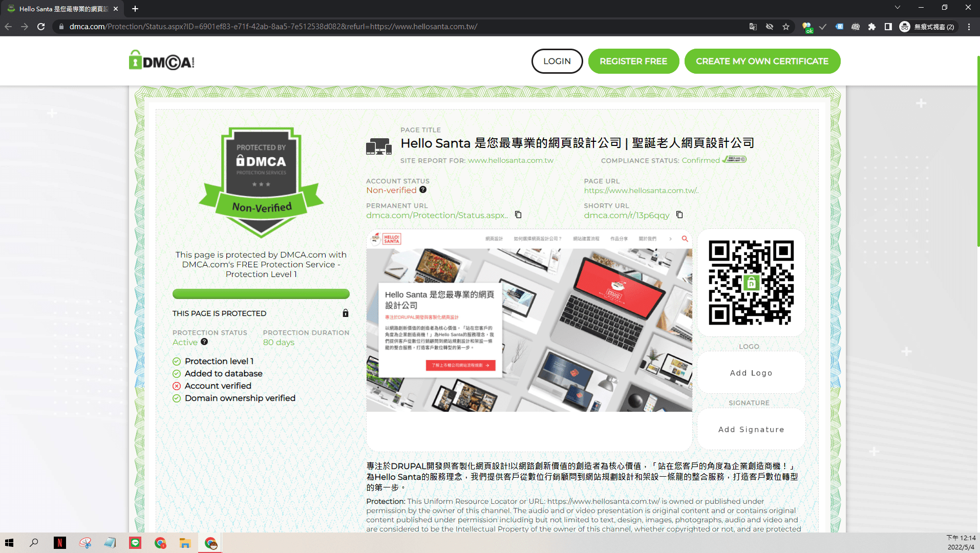Click Add Signature box
This screenshot has height=553, width=980.
pyautogui.click(x=751, y=429)
